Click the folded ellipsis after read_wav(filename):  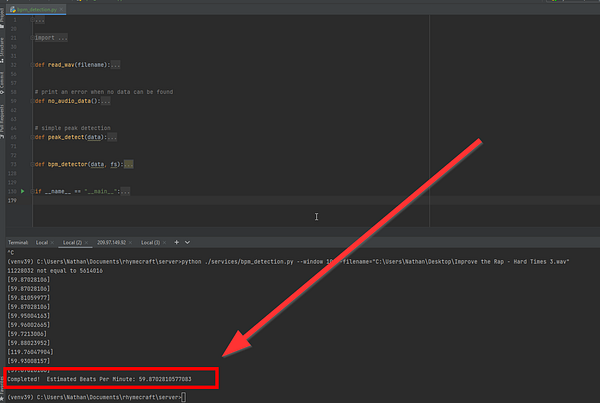[115, 65]
